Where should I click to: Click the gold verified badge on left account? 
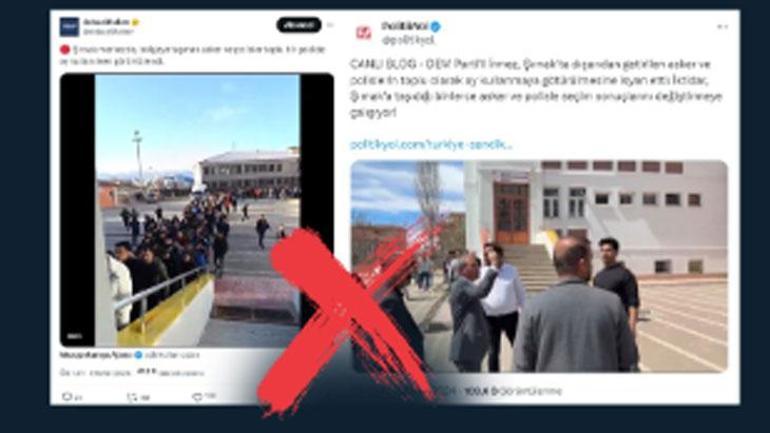coord(135,22)
